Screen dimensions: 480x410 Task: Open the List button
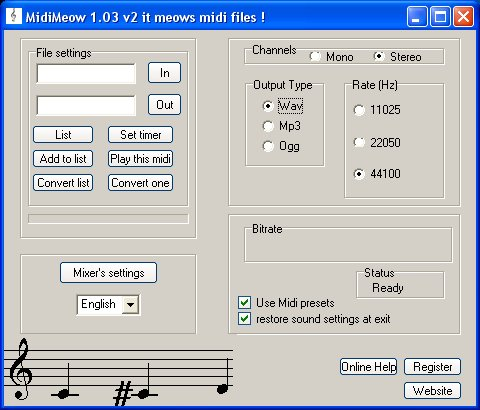[x=63, y=135]
